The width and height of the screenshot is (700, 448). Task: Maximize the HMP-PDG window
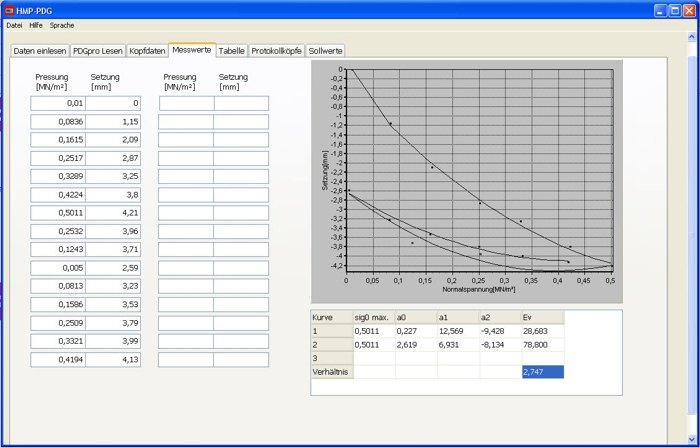673,9
